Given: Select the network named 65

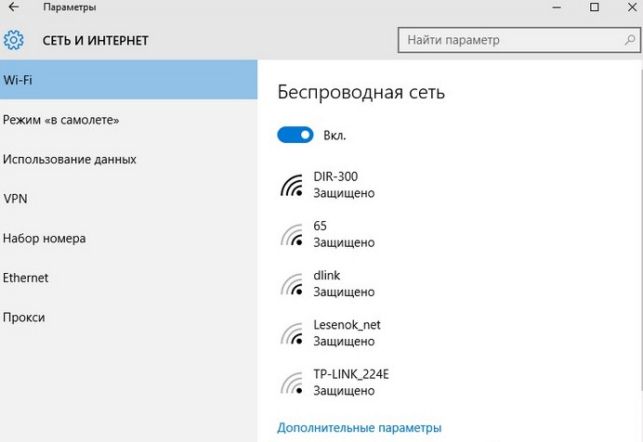Looking at the screenshot, I should pos(320,226).
